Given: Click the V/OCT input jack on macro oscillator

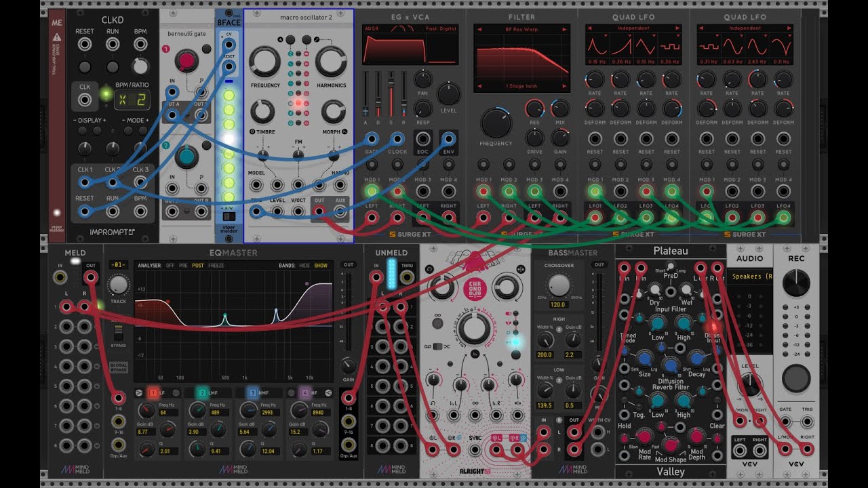Looking at the screenshot, I should [298, 211].
